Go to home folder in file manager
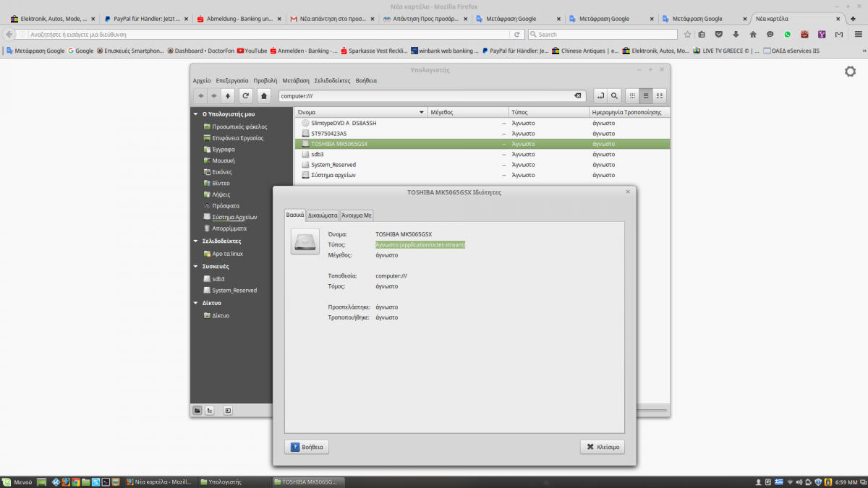The image size is (868, 488). coord(264,95)
